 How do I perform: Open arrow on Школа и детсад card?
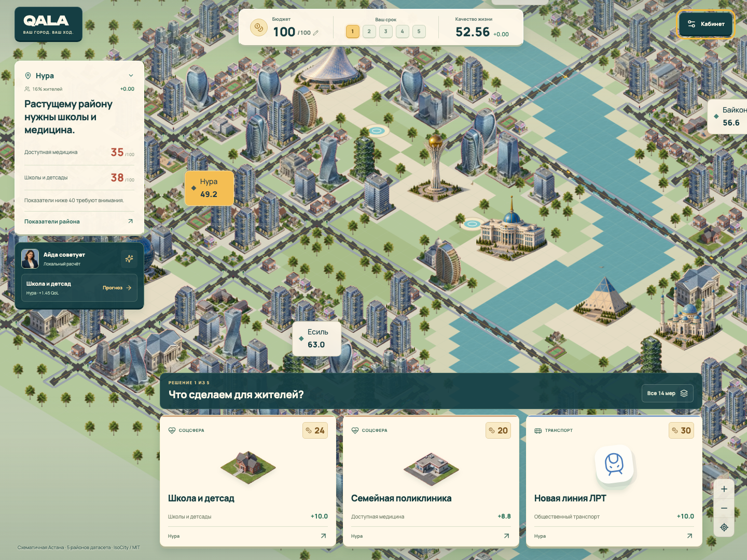(323, 536)
